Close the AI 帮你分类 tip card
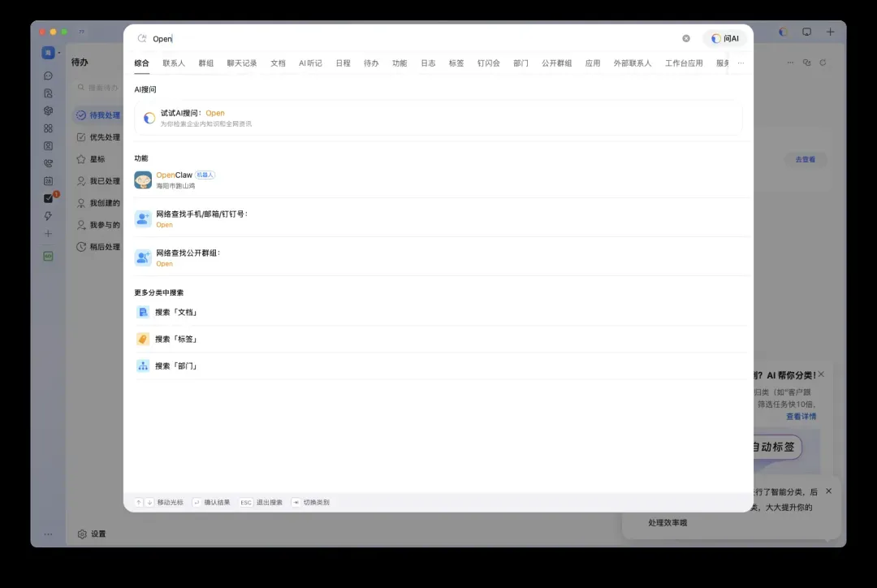877x588 pixels. pos(821,374)
